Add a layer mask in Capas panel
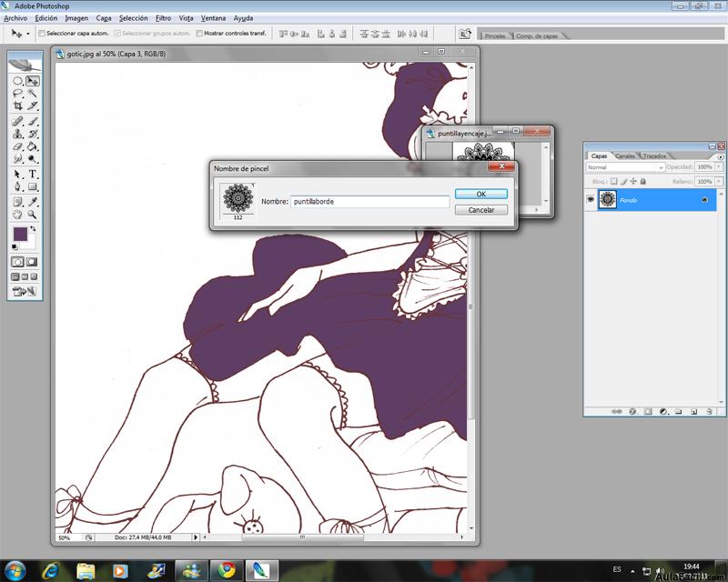This screenshot has width=728, height=582. coord(648,411)
